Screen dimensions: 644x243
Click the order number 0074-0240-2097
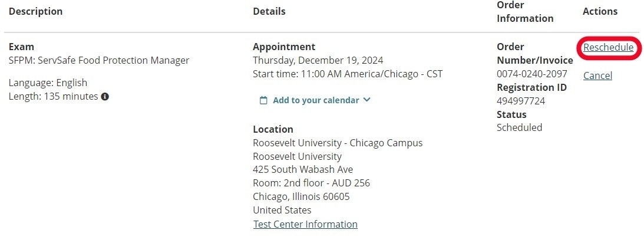click(x=531, y=74)
